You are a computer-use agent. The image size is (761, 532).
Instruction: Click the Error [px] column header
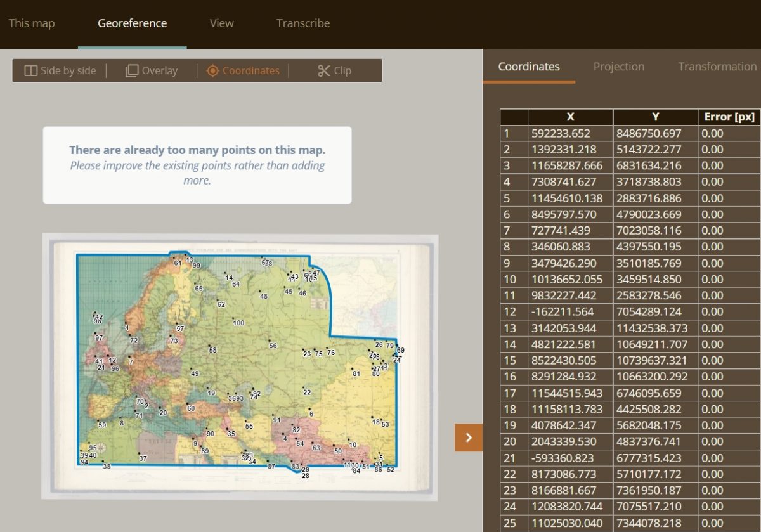click(728, 117)
